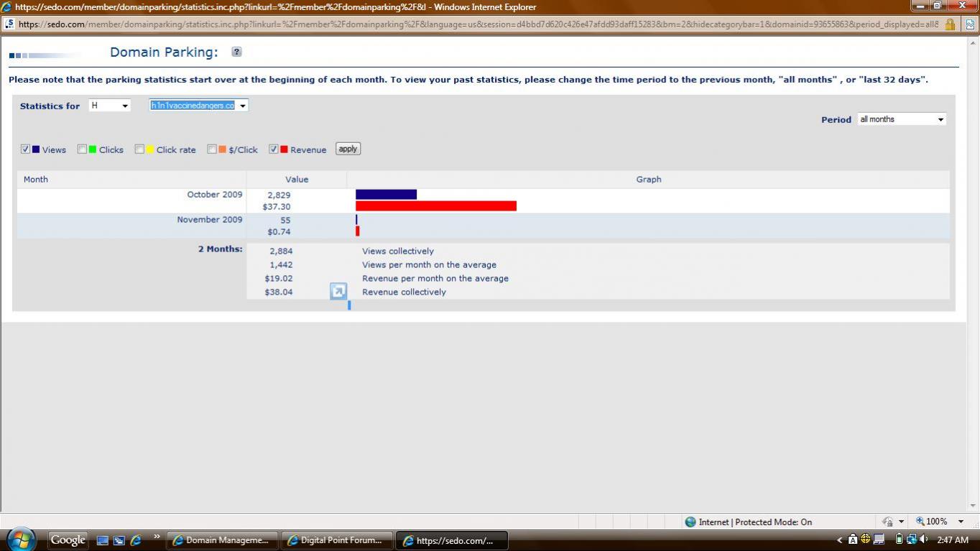Click the privacy report icon in the status bar

tap(888, 522)
